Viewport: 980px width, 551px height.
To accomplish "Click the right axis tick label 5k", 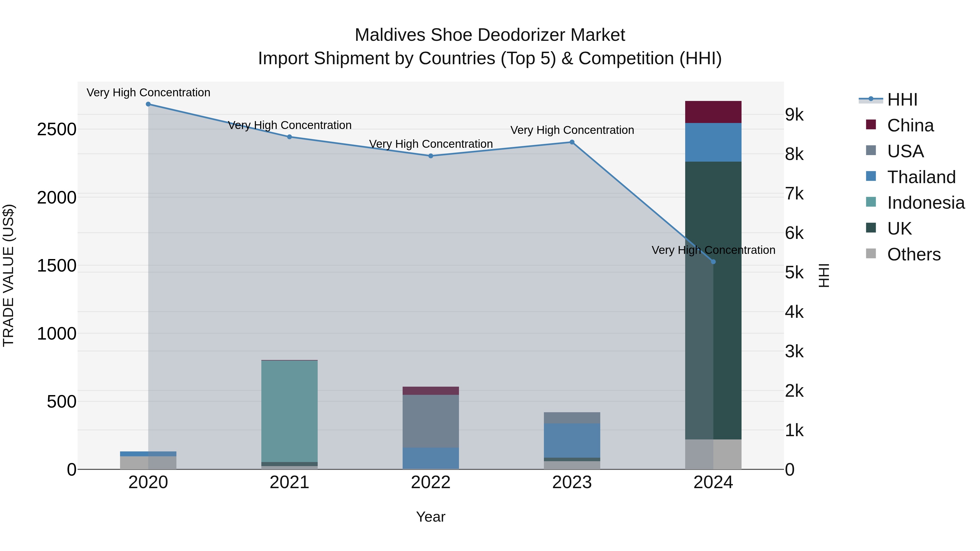I will click(795, 273).
